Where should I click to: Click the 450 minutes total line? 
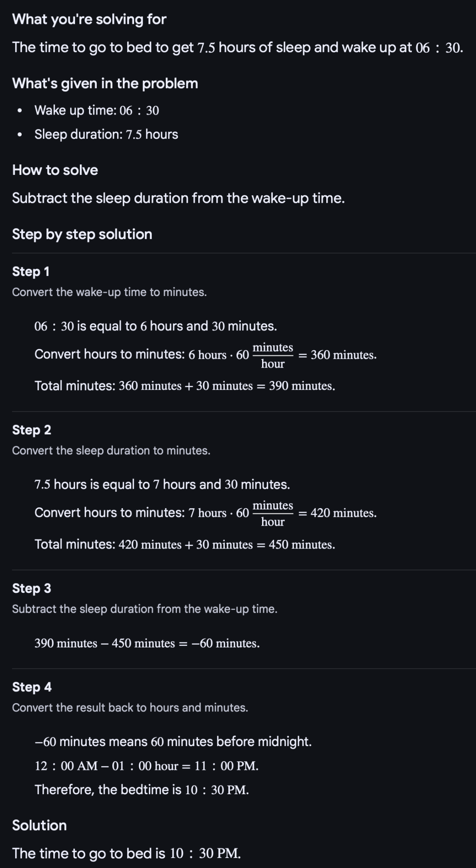[x=185, y=544]
